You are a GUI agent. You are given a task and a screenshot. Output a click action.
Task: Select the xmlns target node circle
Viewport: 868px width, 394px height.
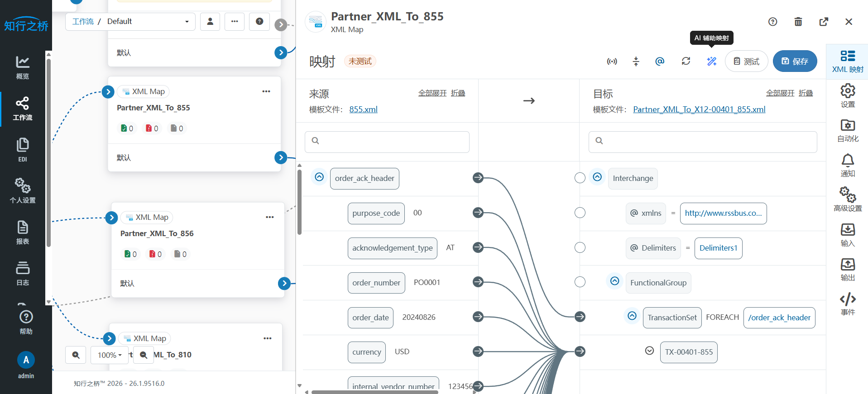coord(580,213)
